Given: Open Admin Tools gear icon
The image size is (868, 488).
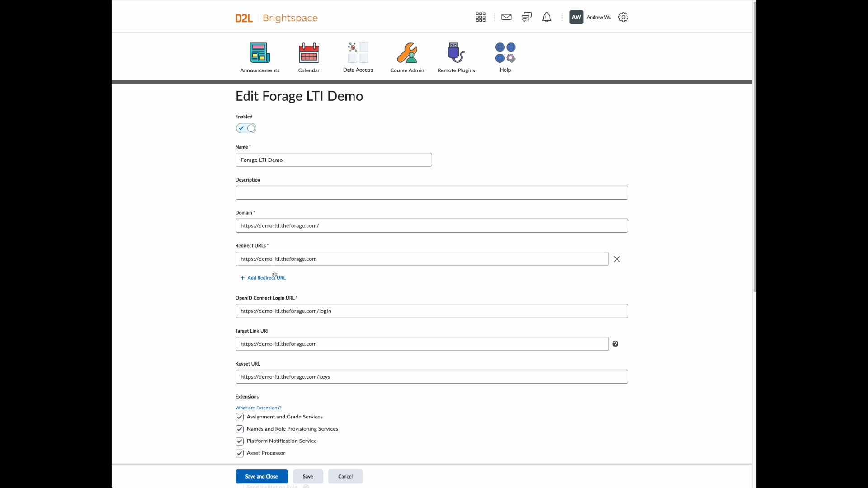Looking at the screenshot, I should coord(623,17).
